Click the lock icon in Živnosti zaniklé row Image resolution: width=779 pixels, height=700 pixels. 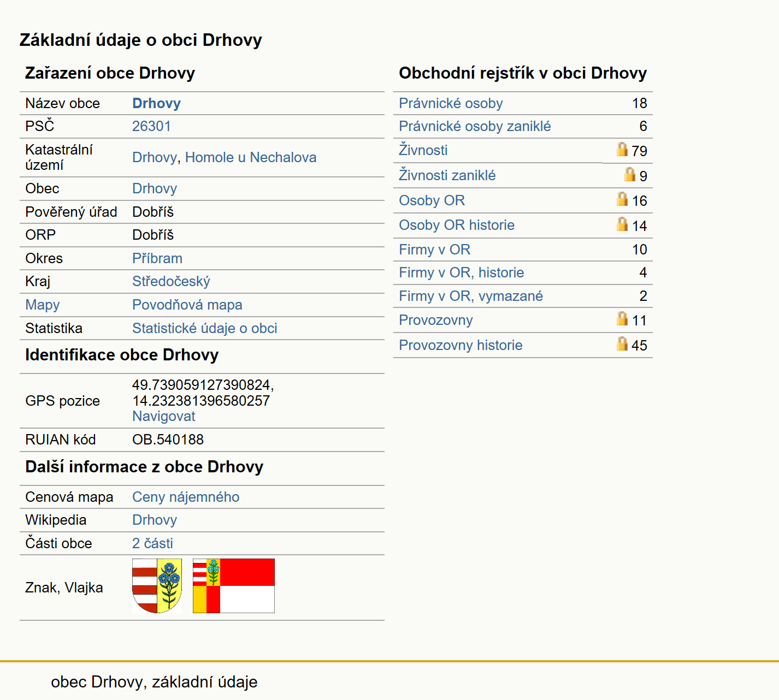pos(630,174)
